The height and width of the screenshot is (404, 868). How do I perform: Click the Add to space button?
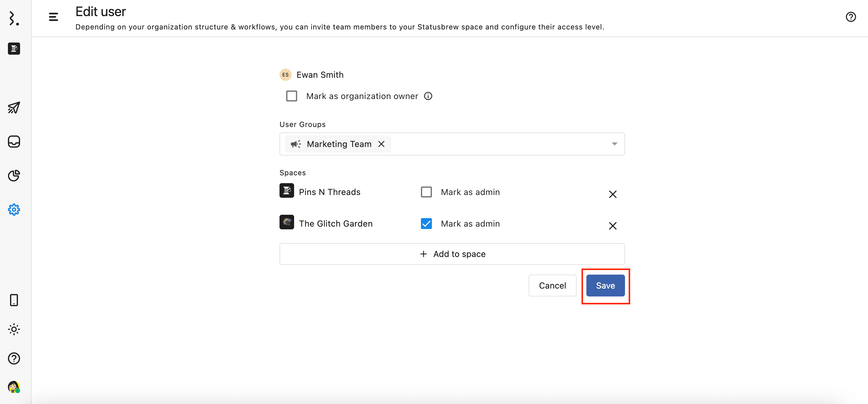pyautogui.click(x=452, y=254)
